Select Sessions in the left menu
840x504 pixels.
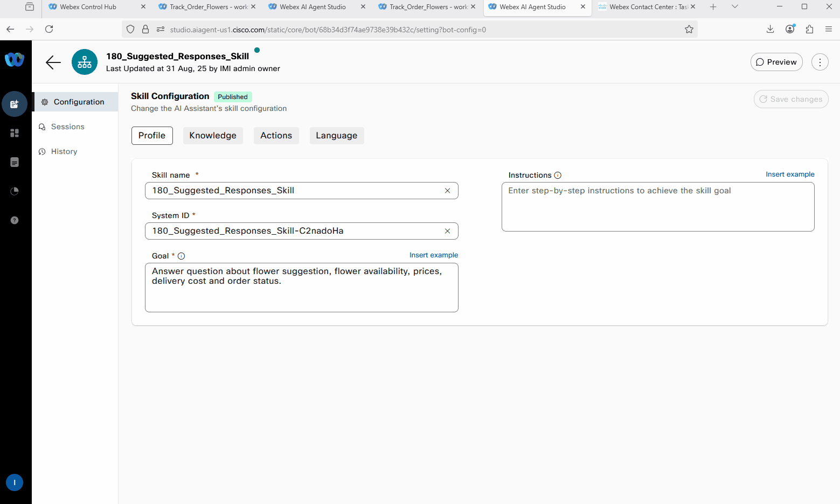pos(67,127)
